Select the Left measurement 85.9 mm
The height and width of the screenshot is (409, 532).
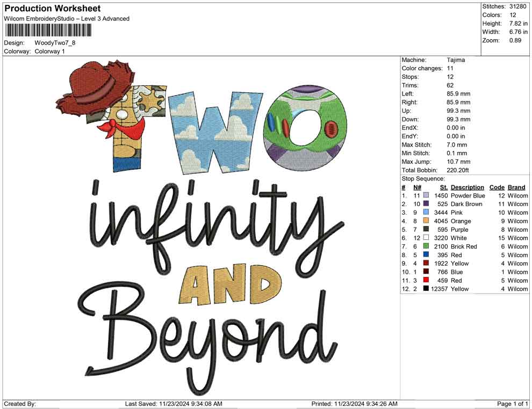pos(458,94)
